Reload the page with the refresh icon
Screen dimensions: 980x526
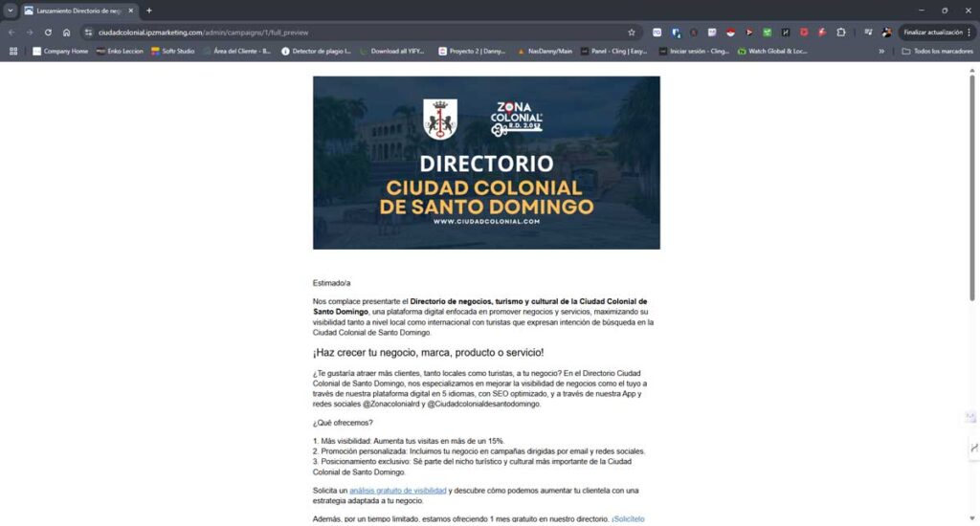pyautogui.click(x=48, y=33)
